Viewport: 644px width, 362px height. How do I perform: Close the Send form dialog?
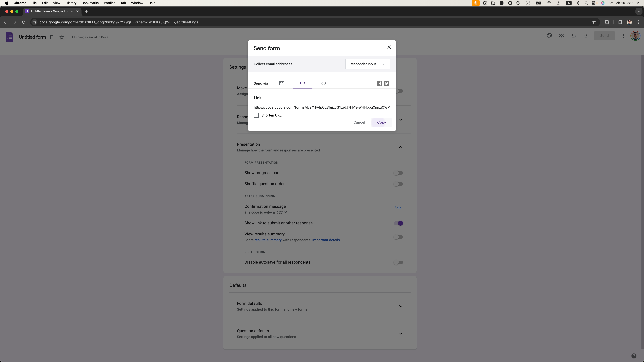pos(389,47)
